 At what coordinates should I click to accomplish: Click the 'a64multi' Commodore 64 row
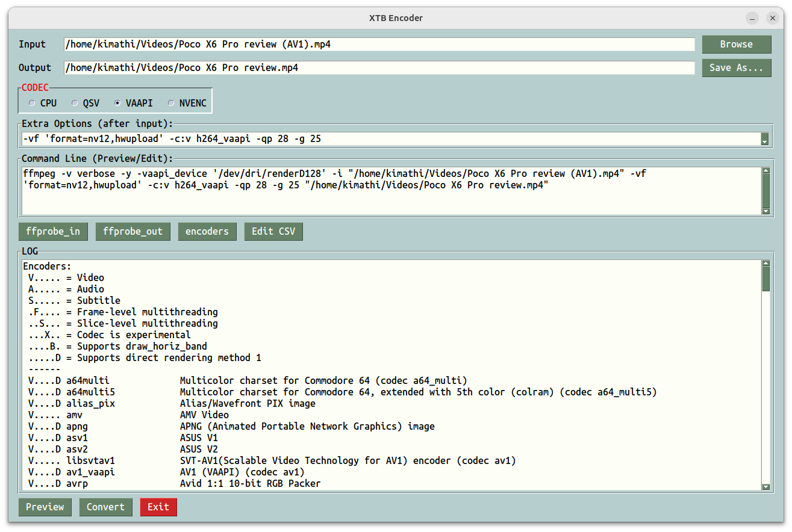point(248,380)
